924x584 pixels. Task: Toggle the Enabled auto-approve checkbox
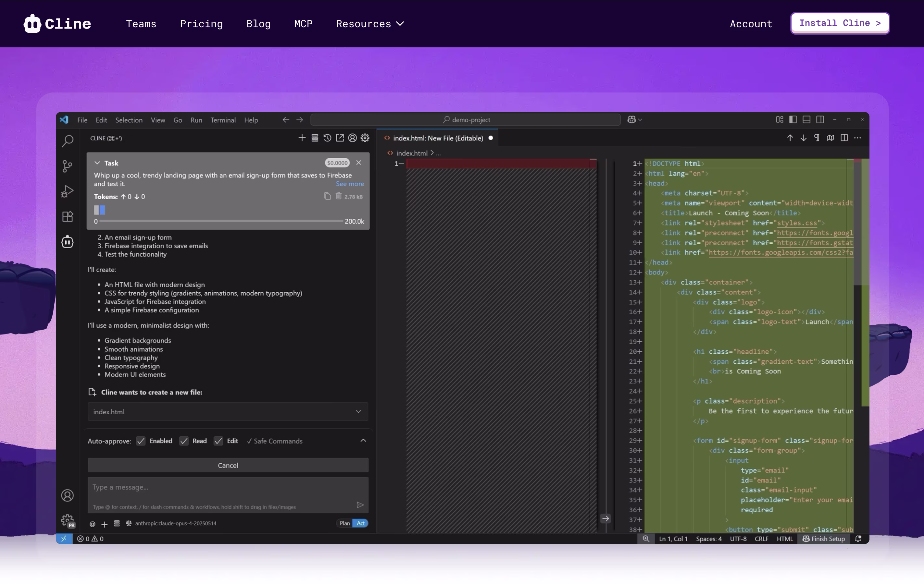tap(141, 441)
